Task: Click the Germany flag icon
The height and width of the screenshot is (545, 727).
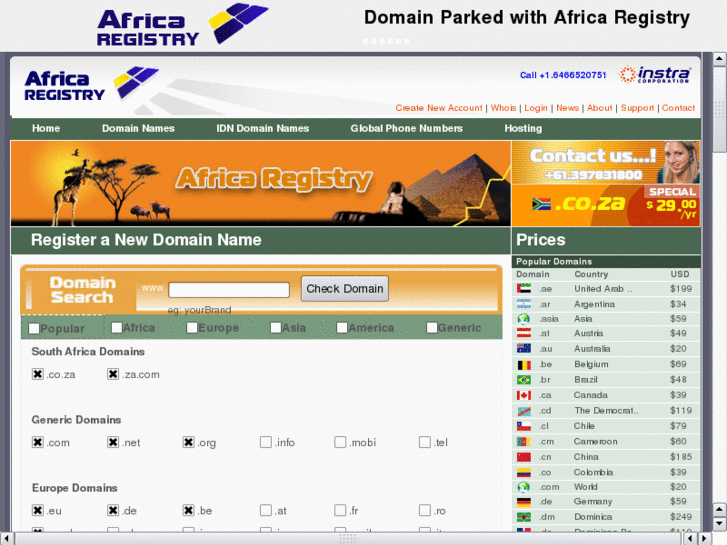Action: (x=524, y=501)
